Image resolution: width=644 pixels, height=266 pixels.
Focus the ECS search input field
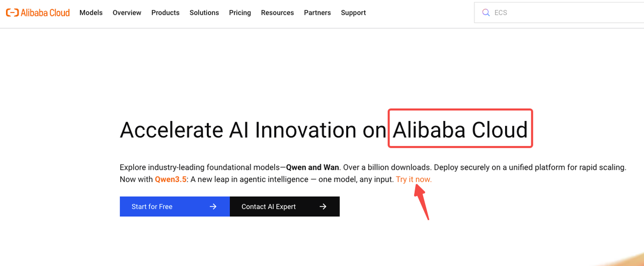point(553,13)
